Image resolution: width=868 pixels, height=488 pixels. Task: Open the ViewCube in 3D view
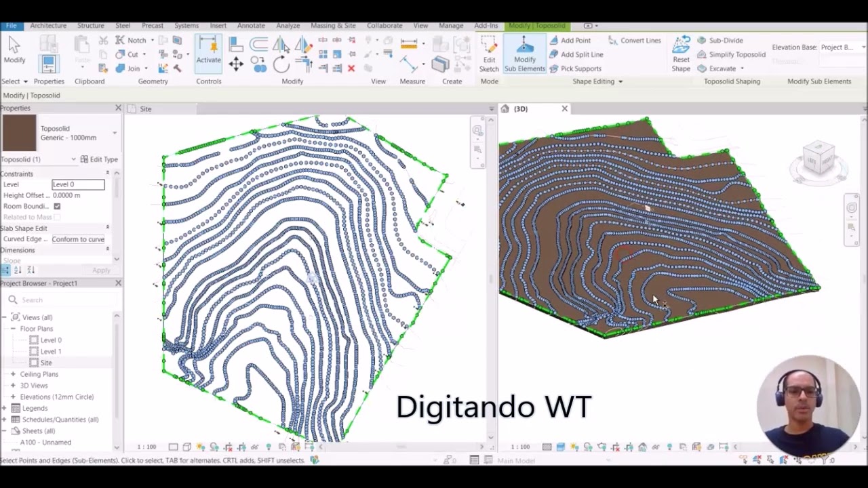point(818,160)
